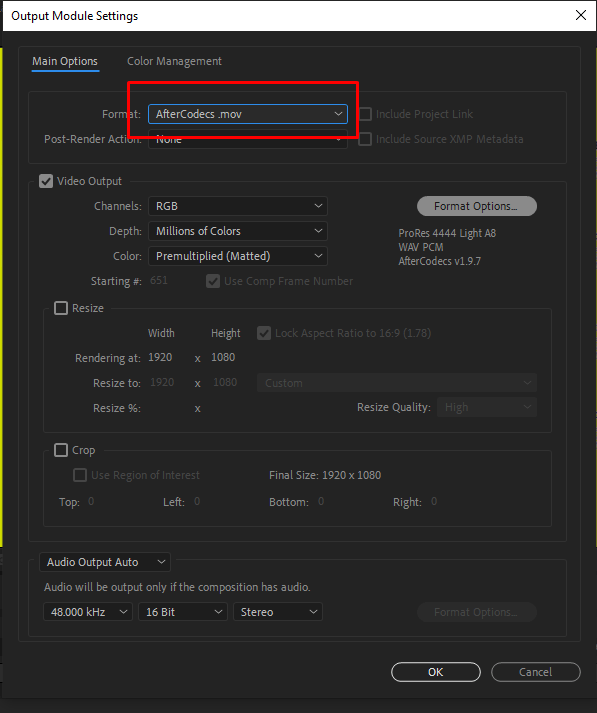Toggle Include Project Link checkbox

tap(365, 114)
